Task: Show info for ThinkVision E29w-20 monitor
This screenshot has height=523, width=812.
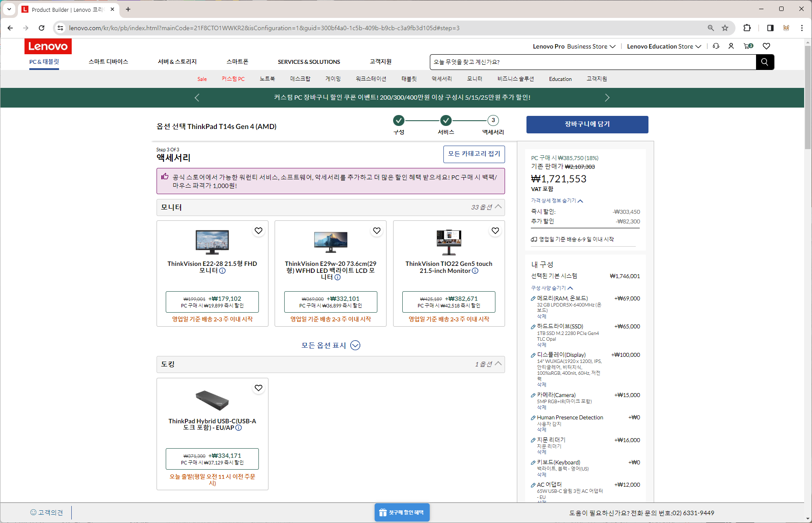Action: coord(338,277)
